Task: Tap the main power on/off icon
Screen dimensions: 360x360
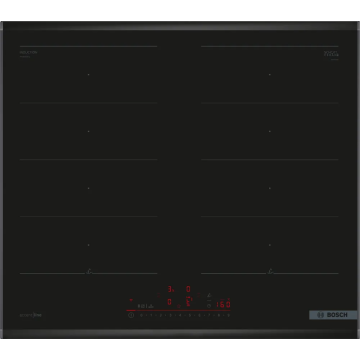Action: point(131,315)
